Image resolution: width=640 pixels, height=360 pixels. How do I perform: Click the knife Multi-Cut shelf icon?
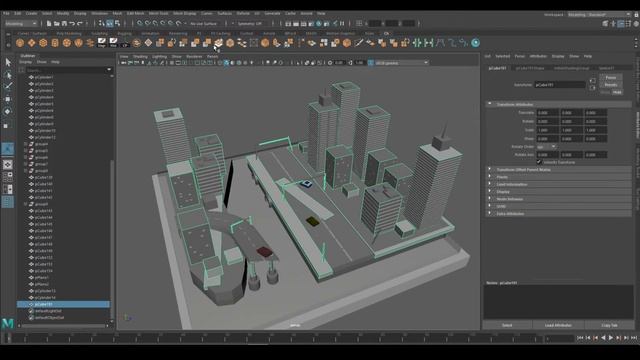358,43
